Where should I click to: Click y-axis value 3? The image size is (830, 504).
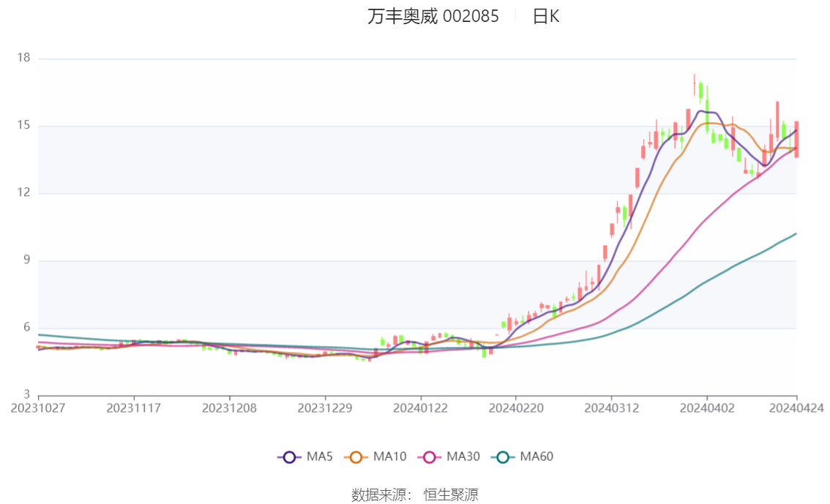point(26,394)
